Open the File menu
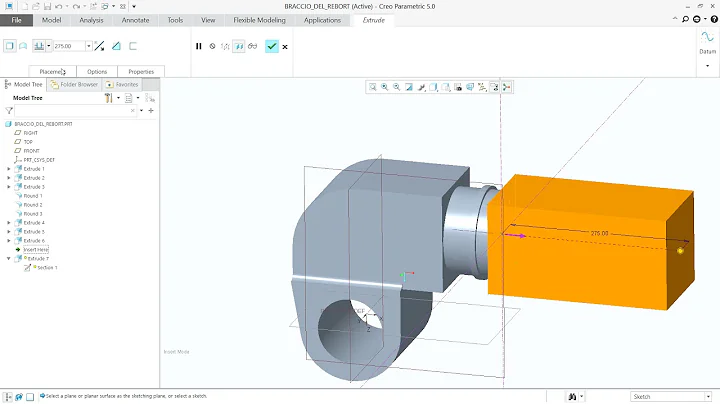 pyautogui.click(x=17, y=20)
